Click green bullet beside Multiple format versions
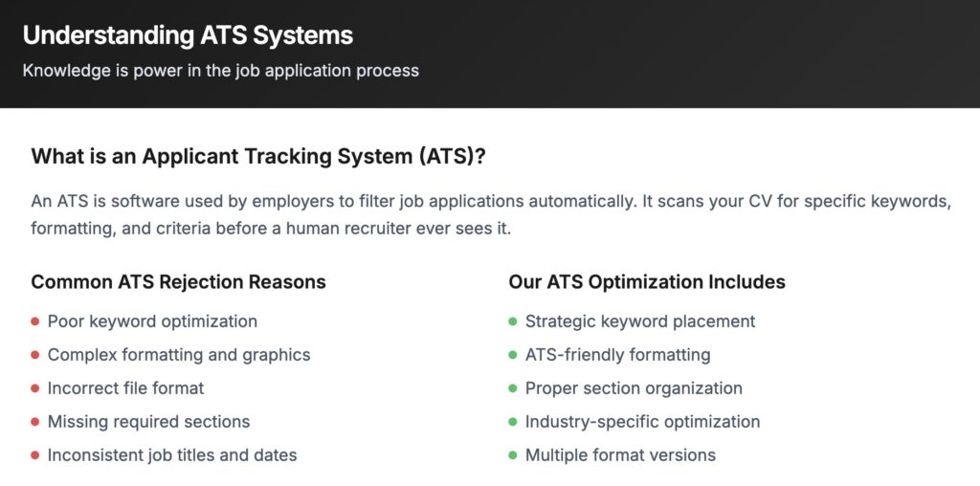980x486 pixels. pyautogui.click(x=513, y=455)
